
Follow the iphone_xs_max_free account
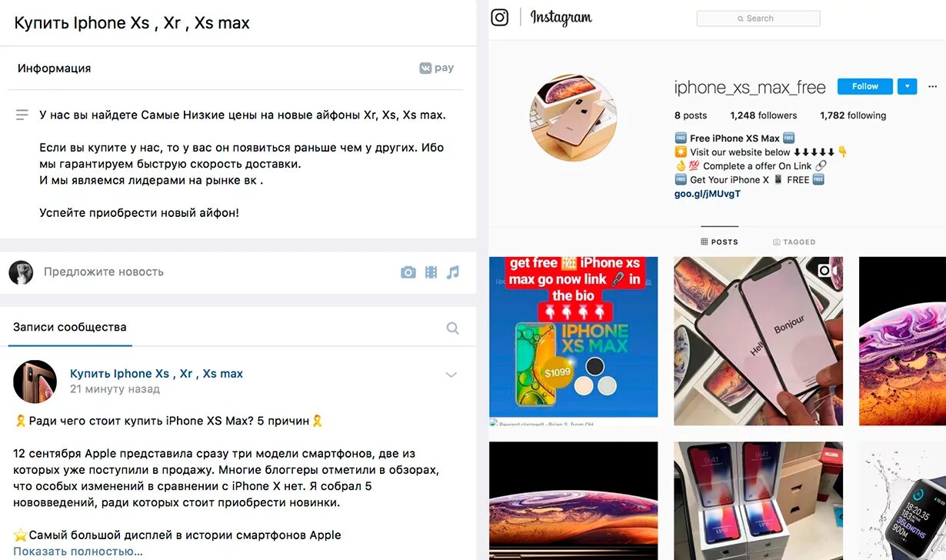point(865,86)
